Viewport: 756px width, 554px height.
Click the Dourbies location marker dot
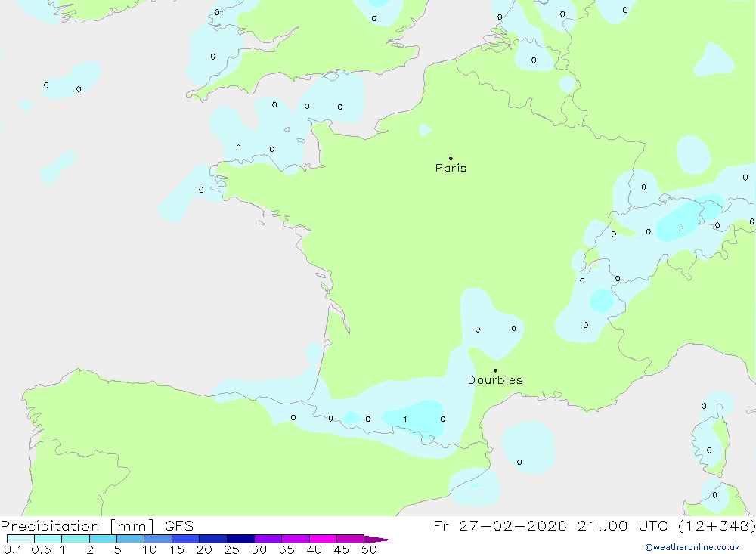495,370
